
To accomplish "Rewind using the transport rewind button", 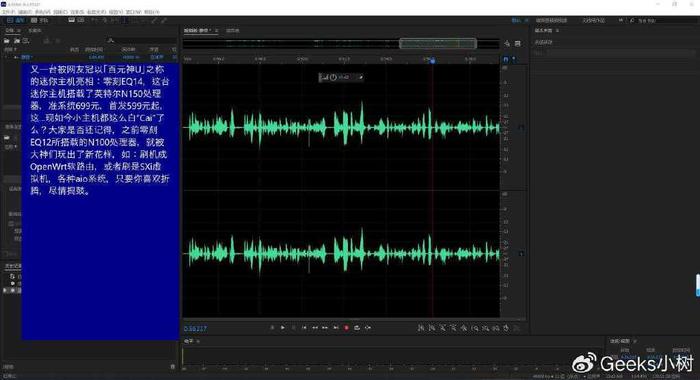I will tap(315, 328).
